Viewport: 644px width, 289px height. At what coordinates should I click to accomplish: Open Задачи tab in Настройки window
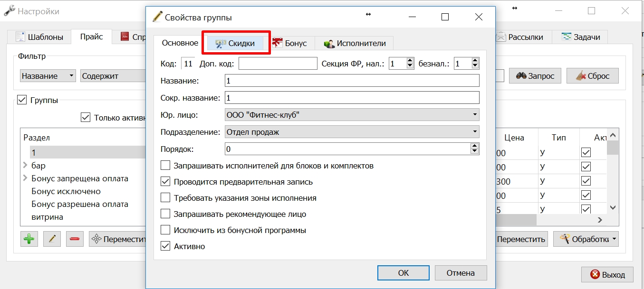(580, 37)
